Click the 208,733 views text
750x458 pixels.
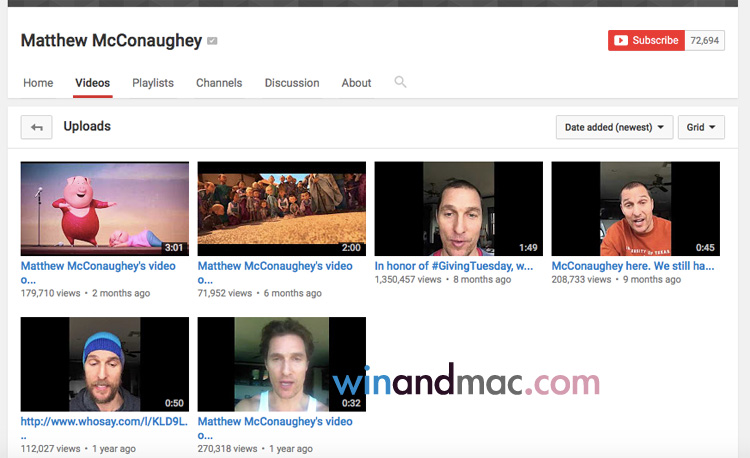(581, 280)
